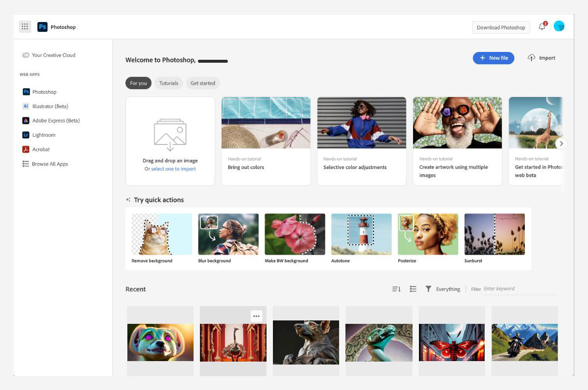Create a new file with the New file button
Screen dimensions: 588x390
(x=493, y=58)
